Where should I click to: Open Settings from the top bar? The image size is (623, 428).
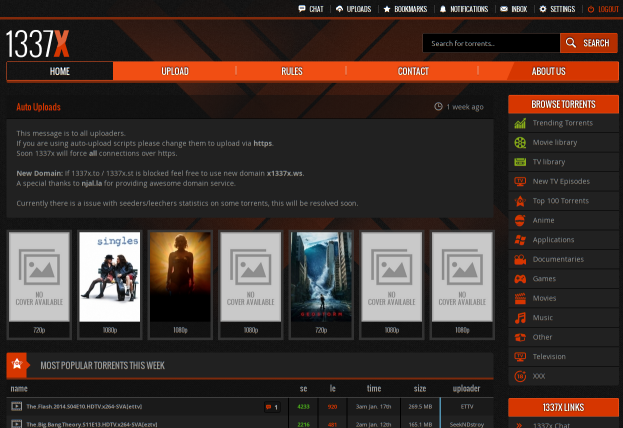557,9
